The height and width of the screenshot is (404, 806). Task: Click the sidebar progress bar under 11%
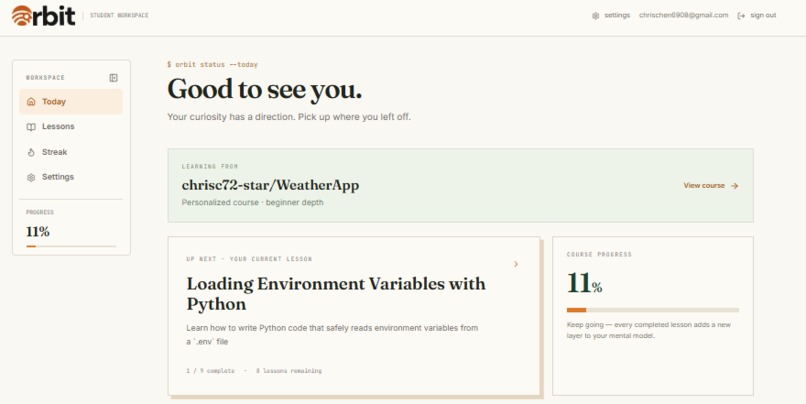click(71, 246)
